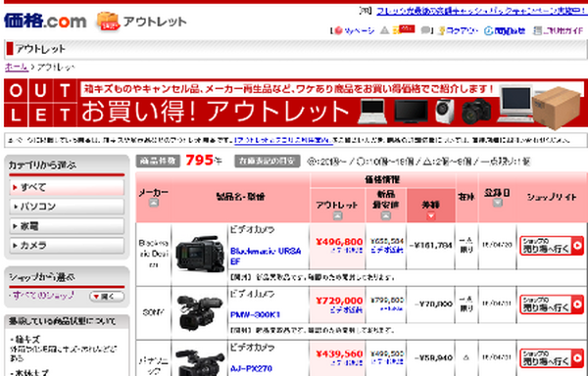This screenshot has width=588, height=376.
Task: Open PMW-300K1 product link
Action: [255, 314]
